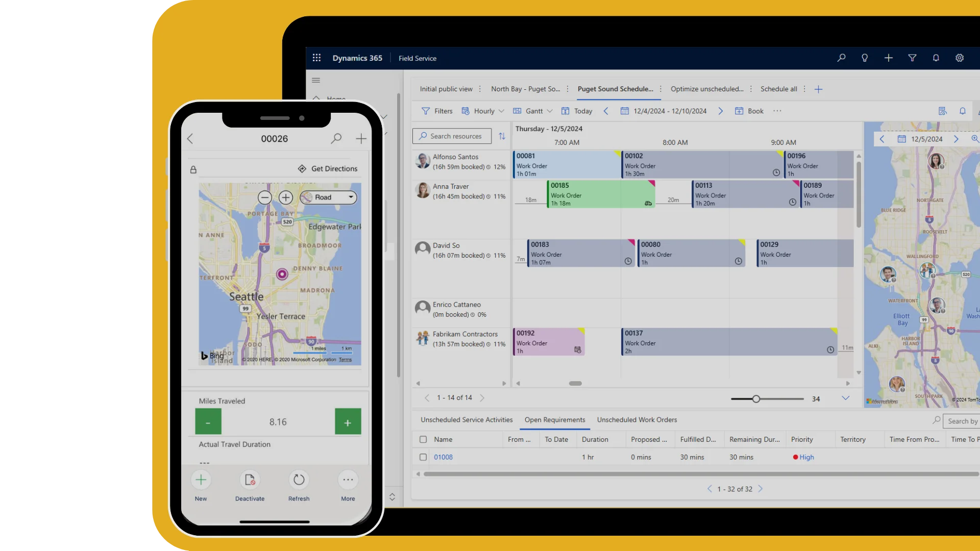Click the plus quick create icon in top bar
The height and width of the screenshot is (551, 980).
tap(889, 58)
